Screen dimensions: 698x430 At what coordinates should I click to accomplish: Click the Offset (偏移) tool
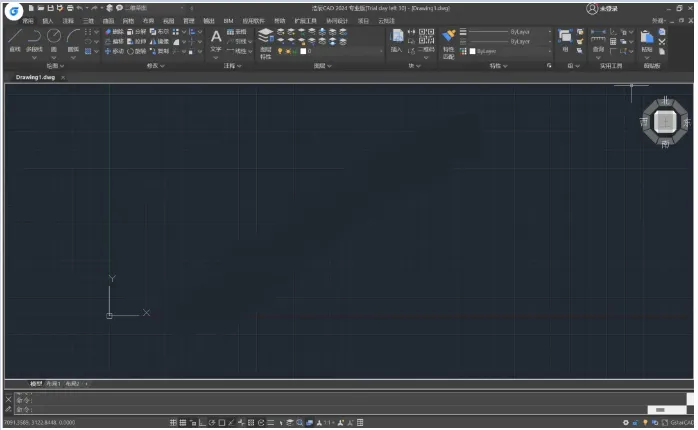point(114,41)
